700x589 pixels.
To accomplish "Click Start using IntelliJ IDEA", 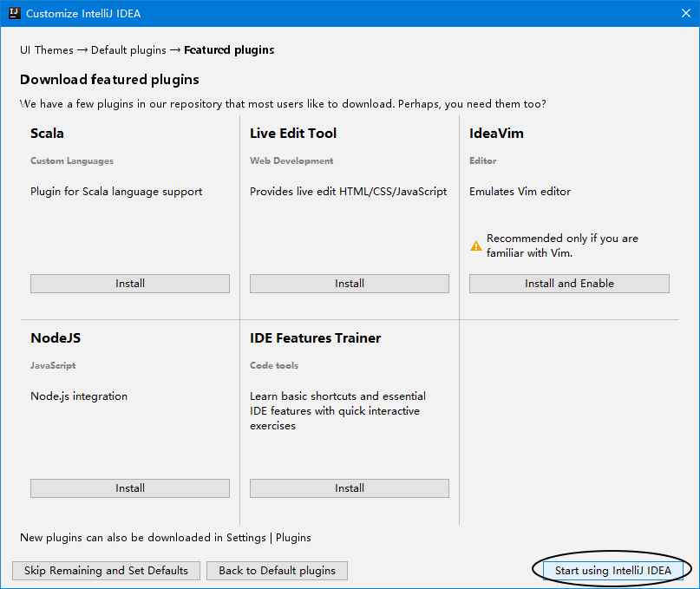I will click(x=612, y=571).
